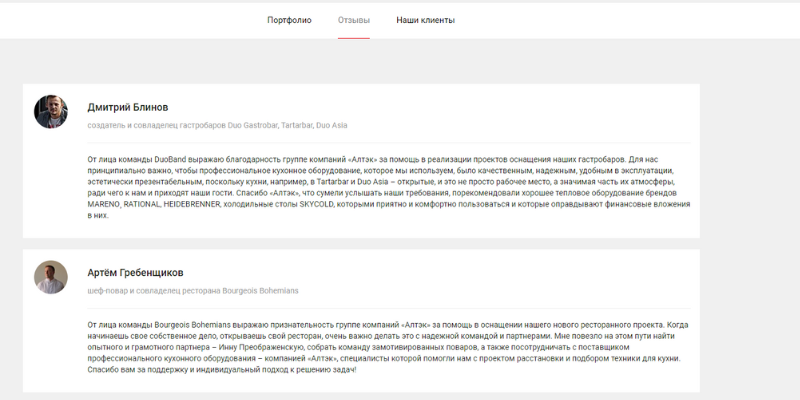Image resolution: width=800 pixels, height=400 pixels.
Task: Click the Артём Гребенщиков name heading
Action: [x=136, y=272]
